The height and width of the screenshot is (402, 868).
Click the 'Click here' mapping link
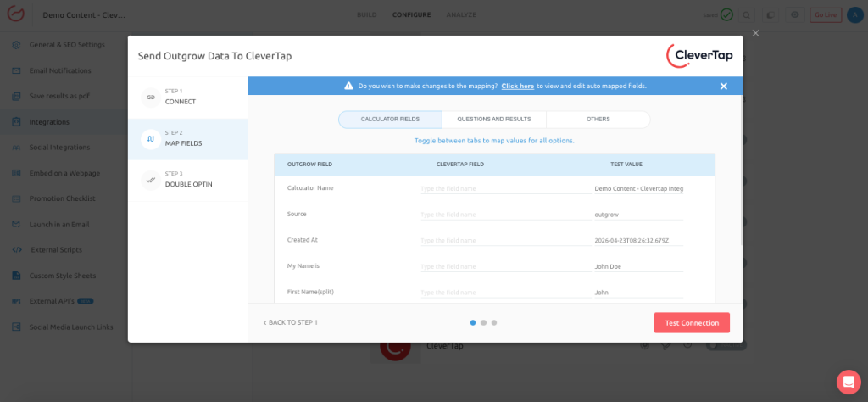click(518, 86)
